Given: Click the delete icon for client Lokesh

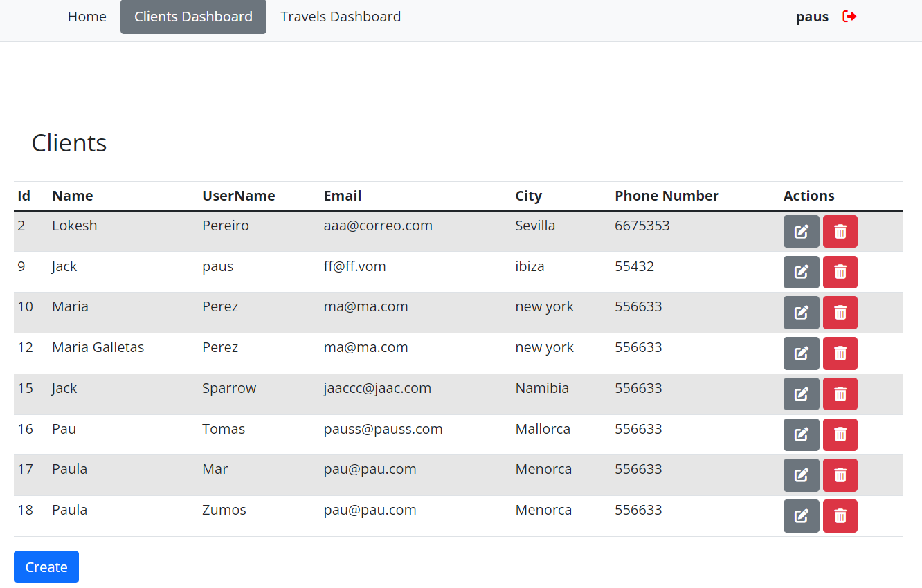Looking at the screenshot, I should tap(840, 231).
